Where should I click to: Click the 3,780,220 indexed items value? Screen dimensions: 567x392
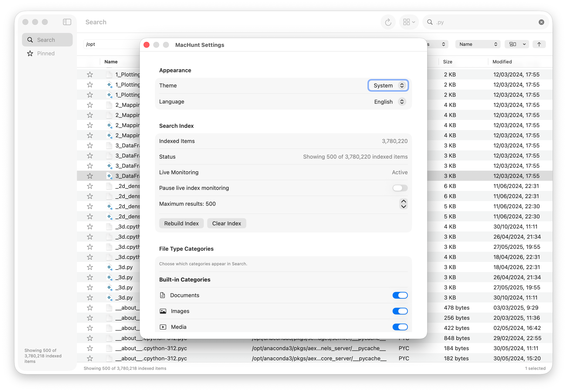pyautogui.click(x=394, y=141)
